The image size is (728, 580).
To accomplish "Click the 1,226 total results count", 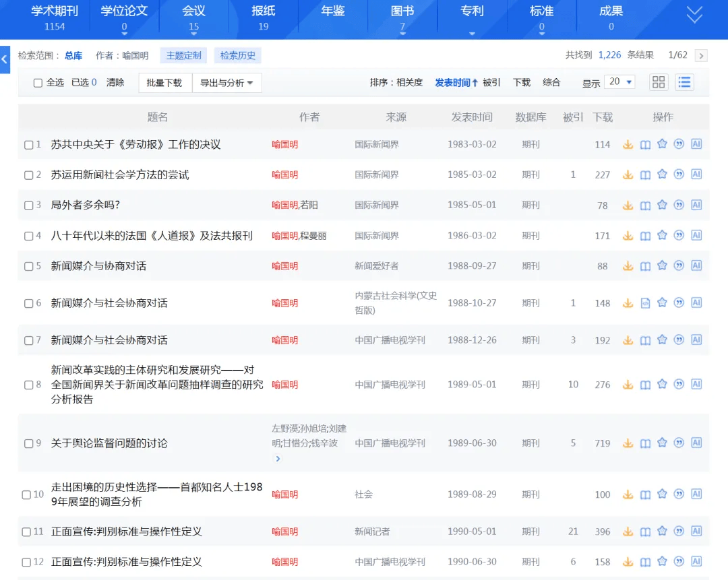I will click(609, 55).
